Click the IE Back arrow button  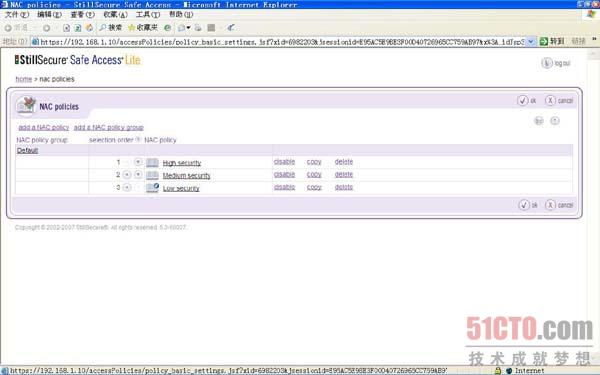8,28
